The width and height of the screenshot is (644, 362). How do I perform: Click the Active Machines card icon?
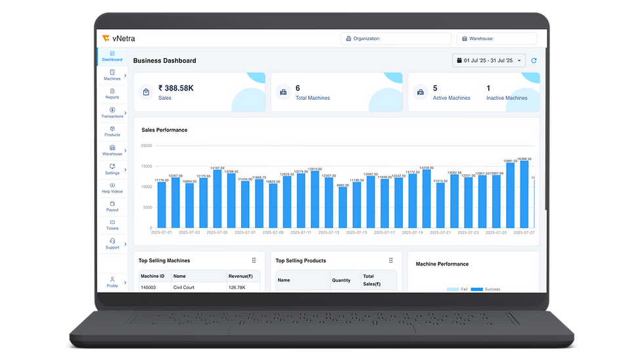tap(420, 92)
